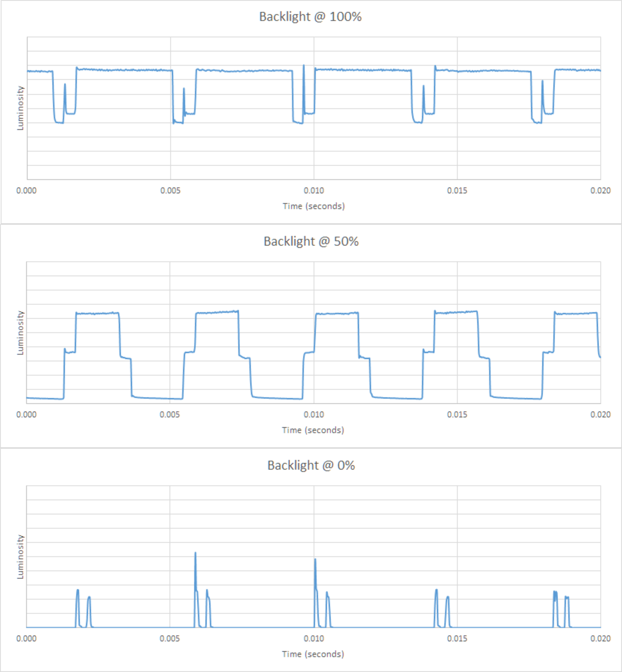
Task: Select the Luminosity axis label on middle chart
Action: (20, 333)
